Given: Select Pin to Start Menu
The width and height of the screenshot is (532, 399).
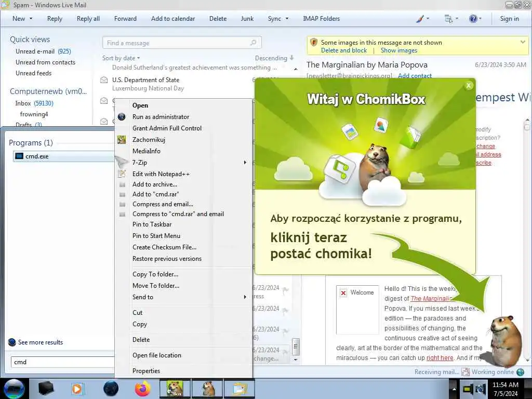Looking at the screenshot, I should [156, 236].
